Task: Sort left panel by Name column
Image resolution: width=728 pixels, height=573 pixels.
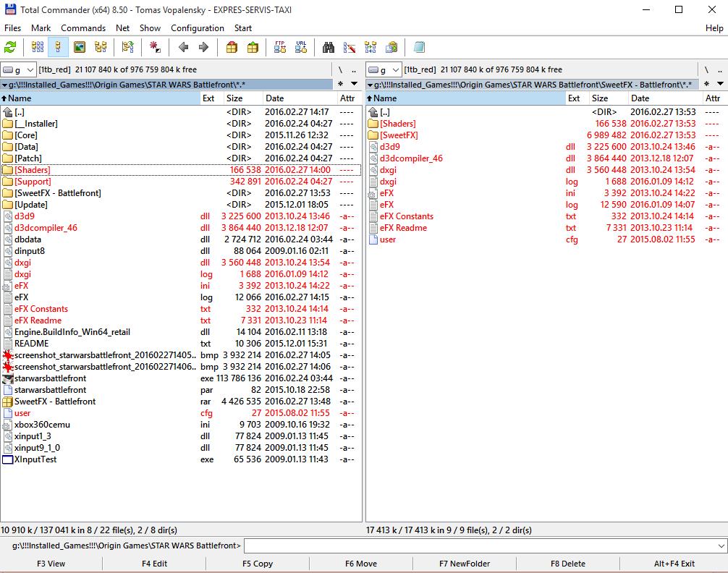Action: pos(101,98)
